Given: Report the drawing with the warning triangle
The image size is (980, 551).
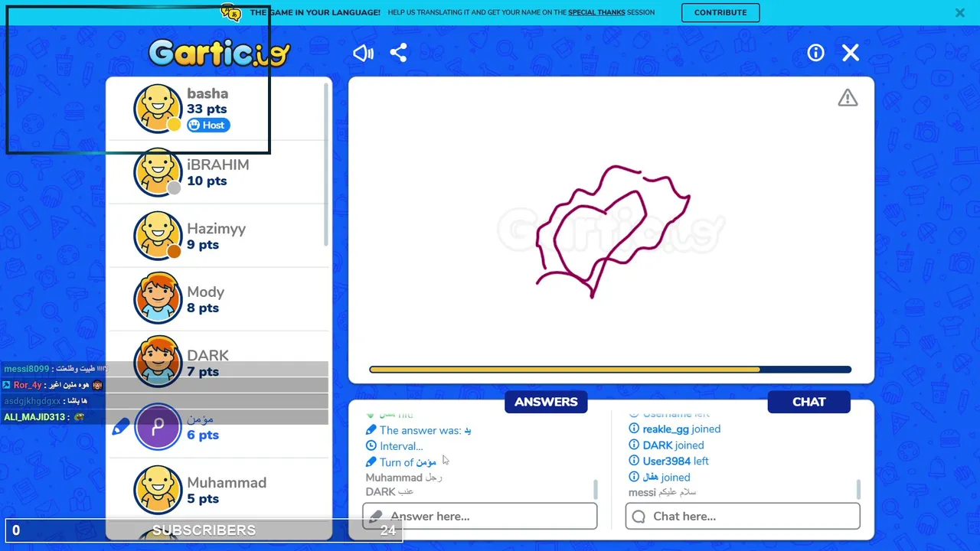Looking at the screenshot, I should point(848,98).
